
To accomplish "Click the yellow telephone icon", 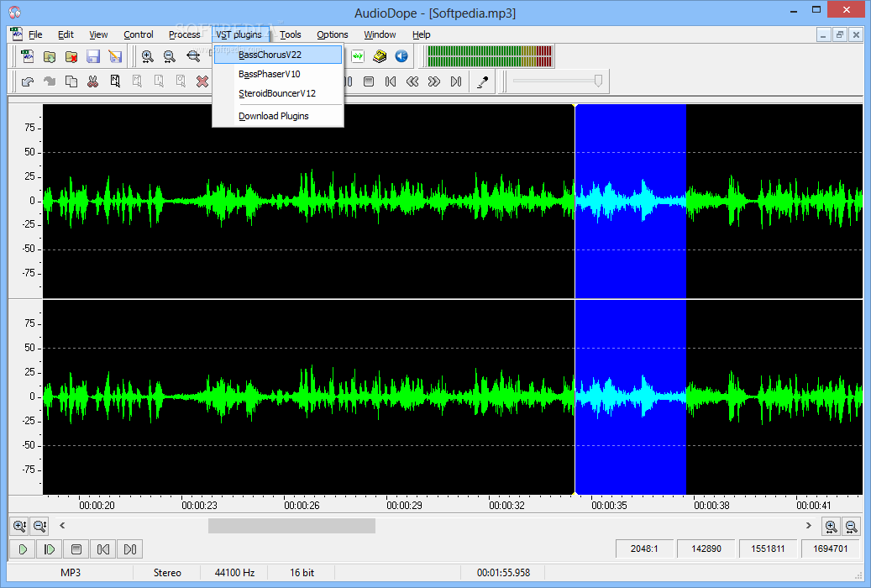I will coord(380,56).
